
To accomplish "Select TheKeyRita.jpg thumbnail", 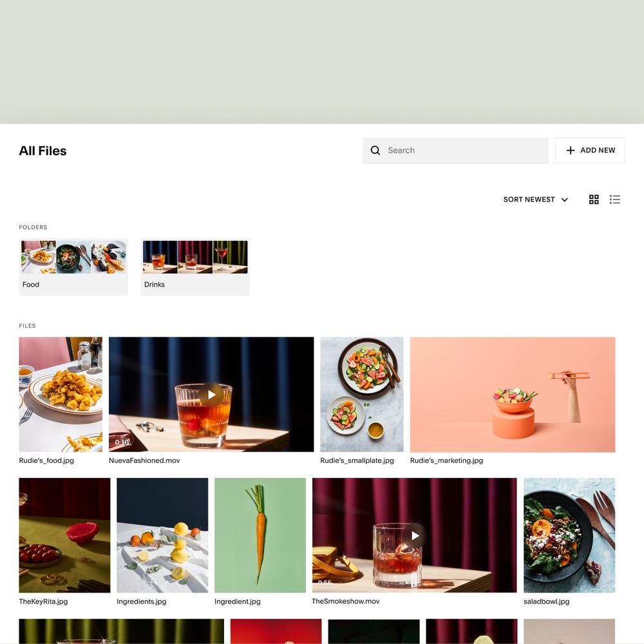I will [x=64, y=535].
